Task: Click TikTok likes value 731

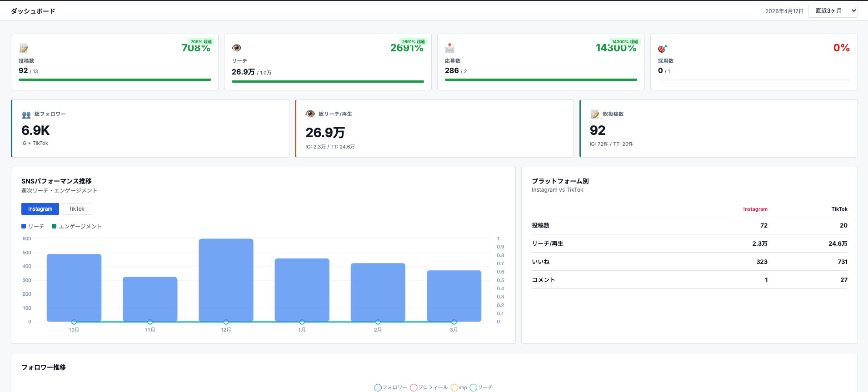Action: pos(842,262)
